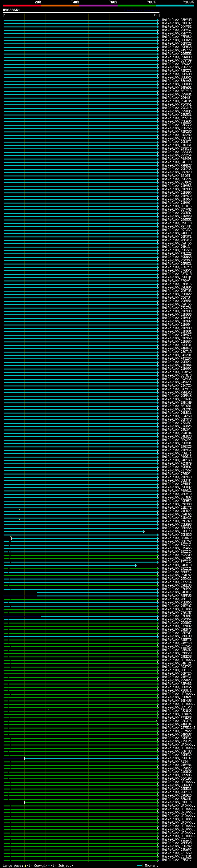Open hit UniRef100_Q1WLU2
This screenshot has width=197, height=868.
tap(176, 23)
